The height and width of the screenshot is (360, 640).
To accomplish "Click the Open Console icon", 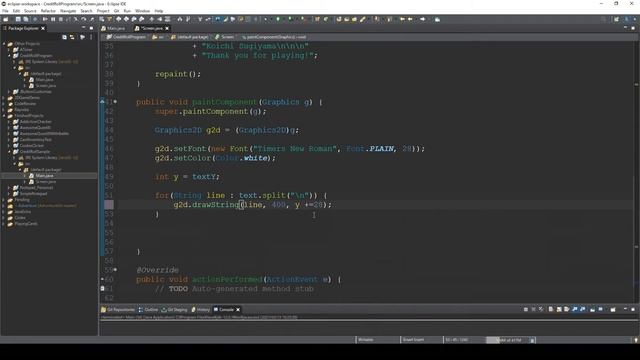I will pyautogui.click(x=613, y=309).
